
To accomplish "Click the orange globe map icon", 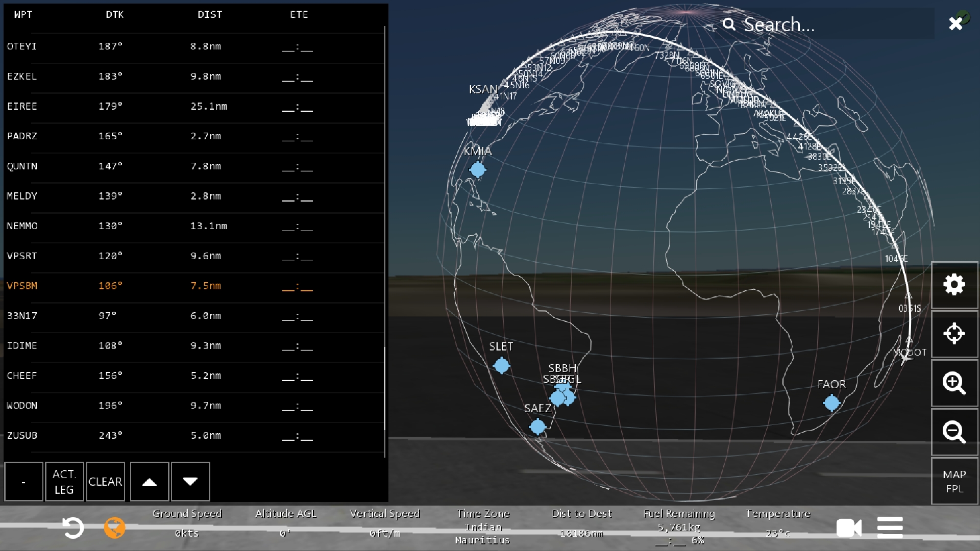I will point(114,528).
